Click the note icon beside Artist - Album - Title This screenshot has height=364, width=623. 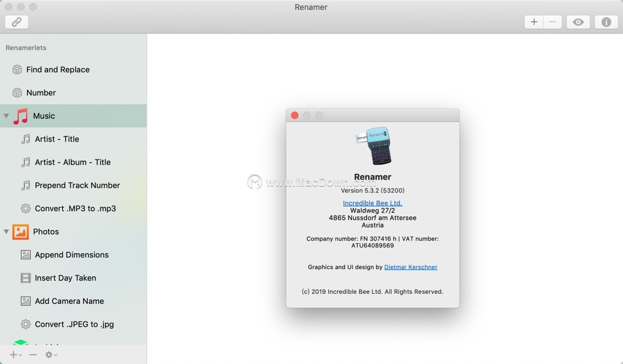(x=26, y=162)
